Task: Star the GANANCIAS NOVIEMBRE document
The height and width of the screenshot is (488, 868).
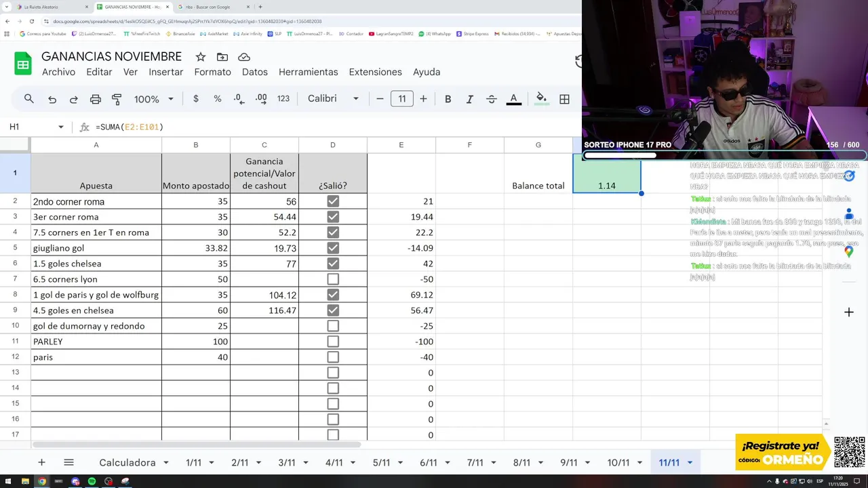Action: (200, 57)
